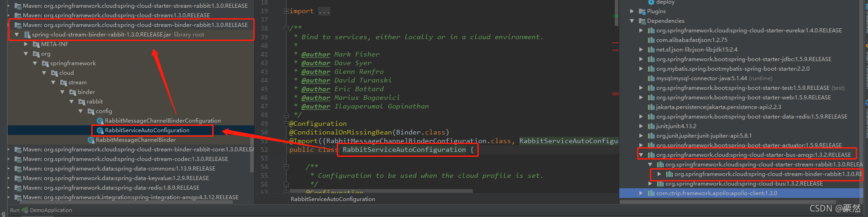
Task: Select RabbitServiceAutoConfiguration in the project tree
Action: (x=147, y=130)
